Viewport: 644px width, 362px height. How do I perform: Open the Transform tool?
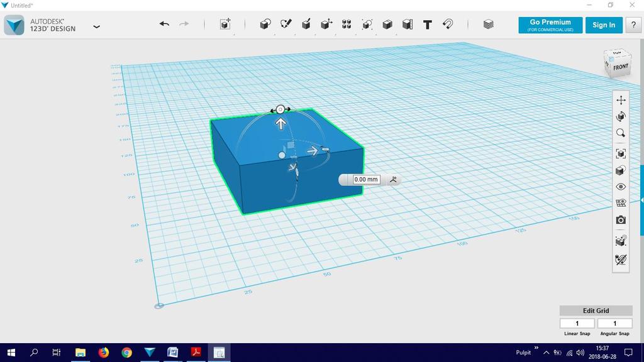pyautogui.click(x=225, y=25)
